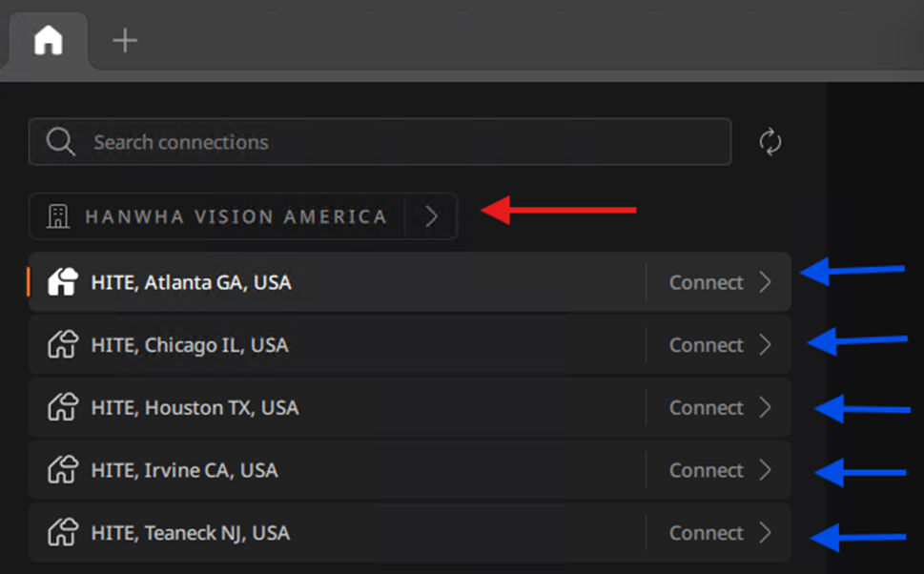Connect to HITE Houston TX
Screen dimensions: 924x574
click(706, 408)
